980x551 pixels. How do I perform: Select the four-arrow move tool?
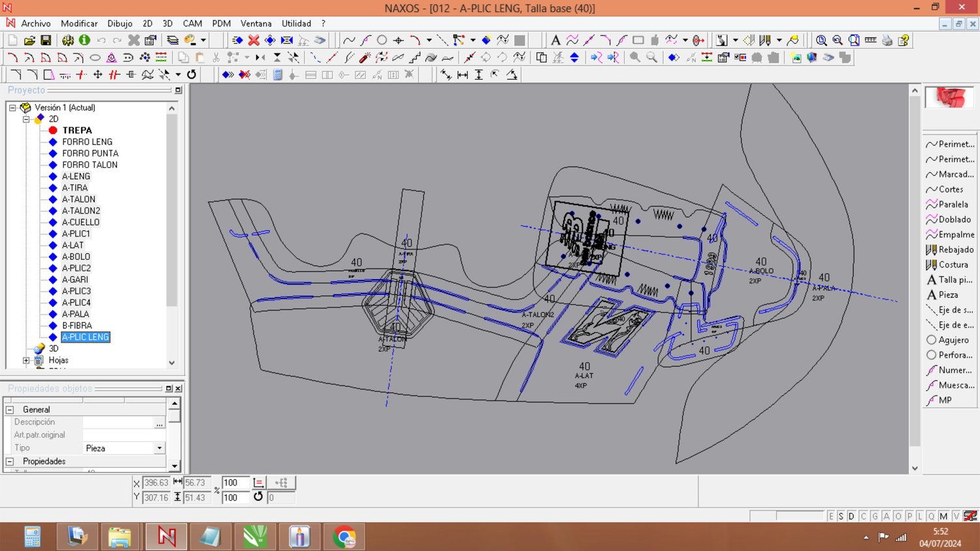click(x=98, y=75)
